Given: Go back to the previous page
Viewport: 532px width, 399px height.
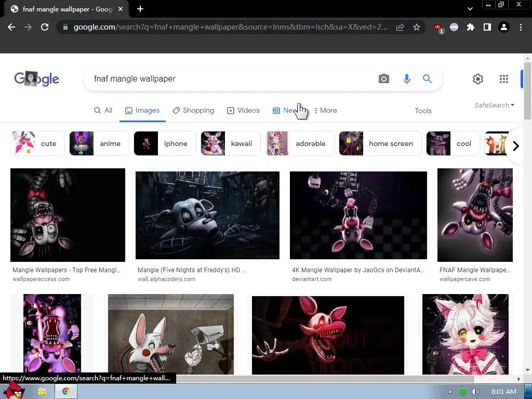Looking at the screenshot, I should (11, 27).
